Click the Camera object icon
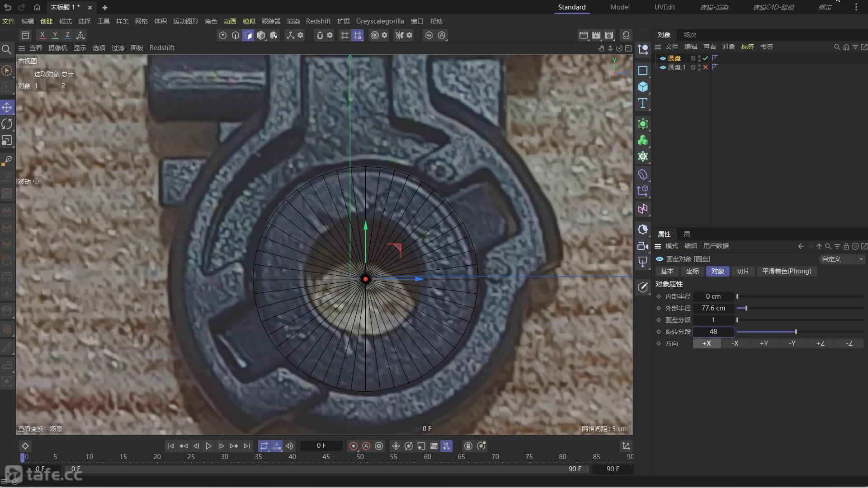Image resolution: width=868 pixels, height=488 pixels. [x=642, y=246]
